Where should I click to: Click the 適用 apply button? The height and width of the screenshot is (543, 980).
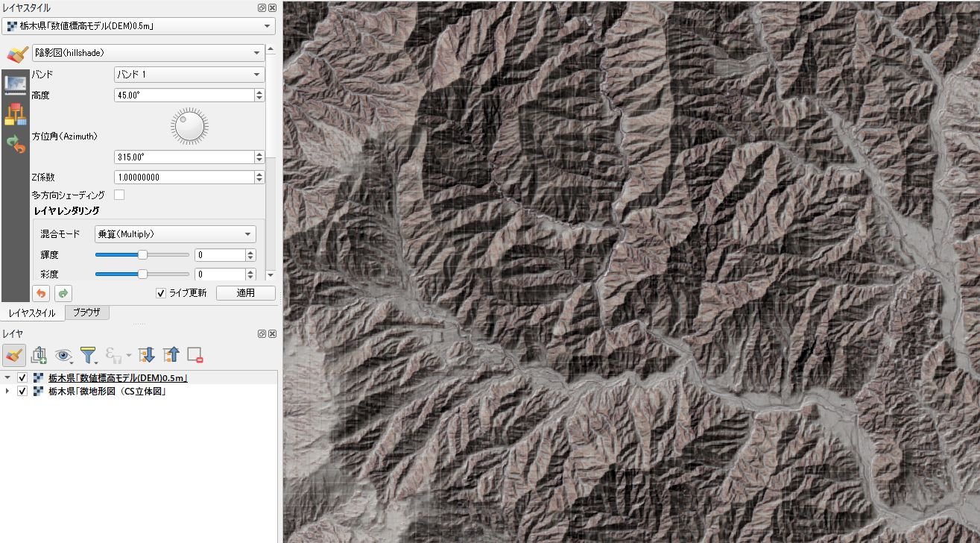245,293
